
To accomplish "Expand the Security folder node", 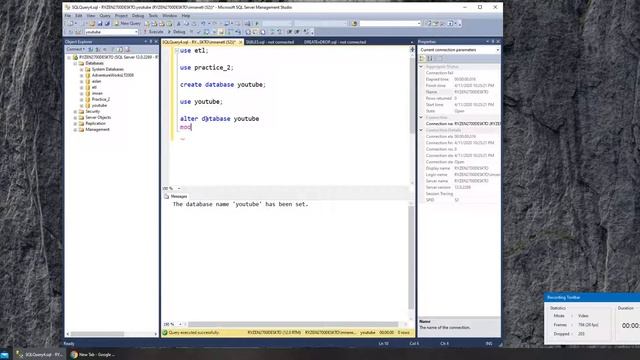I will 75,111.
